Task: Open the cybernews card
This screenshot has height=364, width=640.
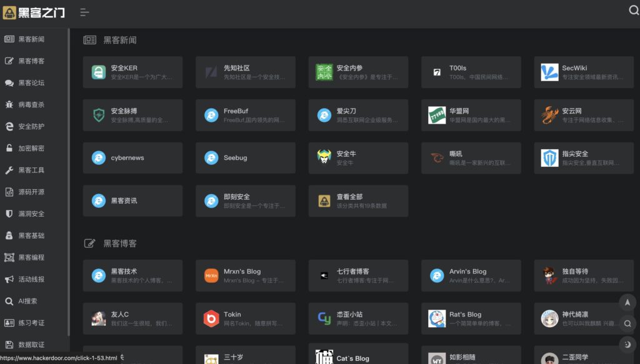Action: (132, 158)
